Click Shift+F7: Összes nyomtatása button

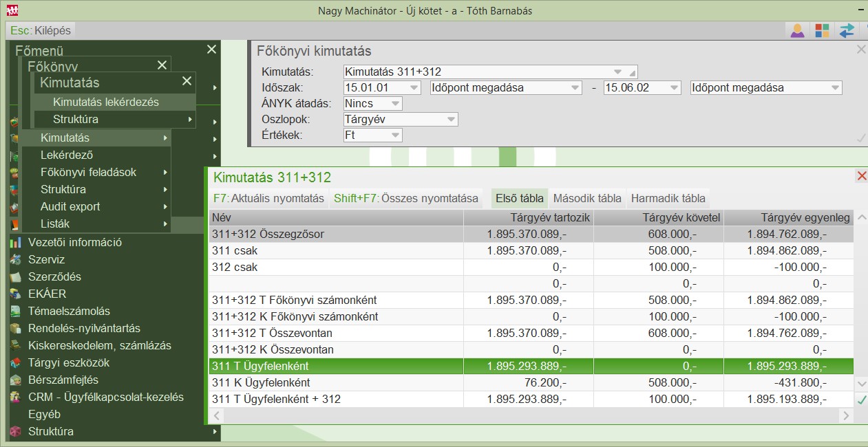[406, 198]
